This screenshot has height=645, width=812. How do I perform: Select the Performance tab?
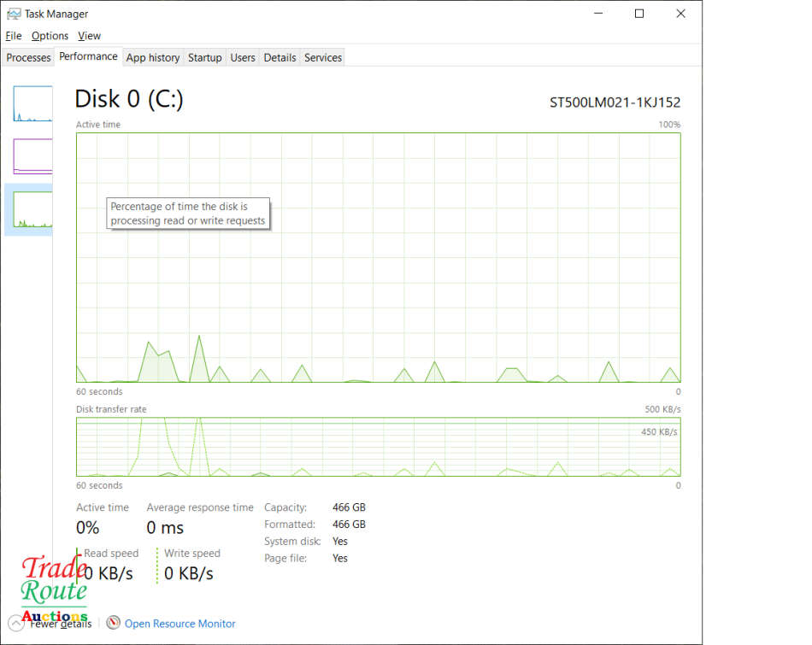pyautogui.click(x=88, y=56)
